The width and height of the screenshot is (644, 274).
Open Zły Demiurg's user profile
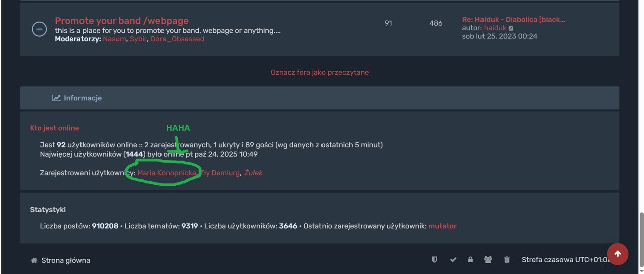click(220, 173)
